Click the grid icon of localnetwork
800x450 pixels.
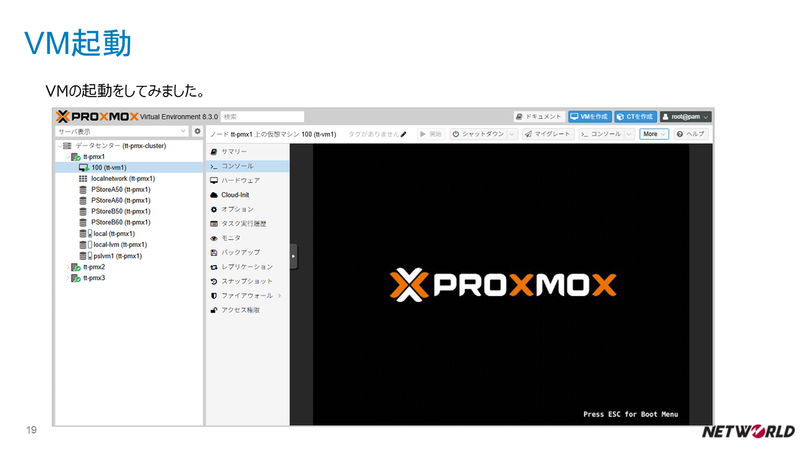coord(83,179)
